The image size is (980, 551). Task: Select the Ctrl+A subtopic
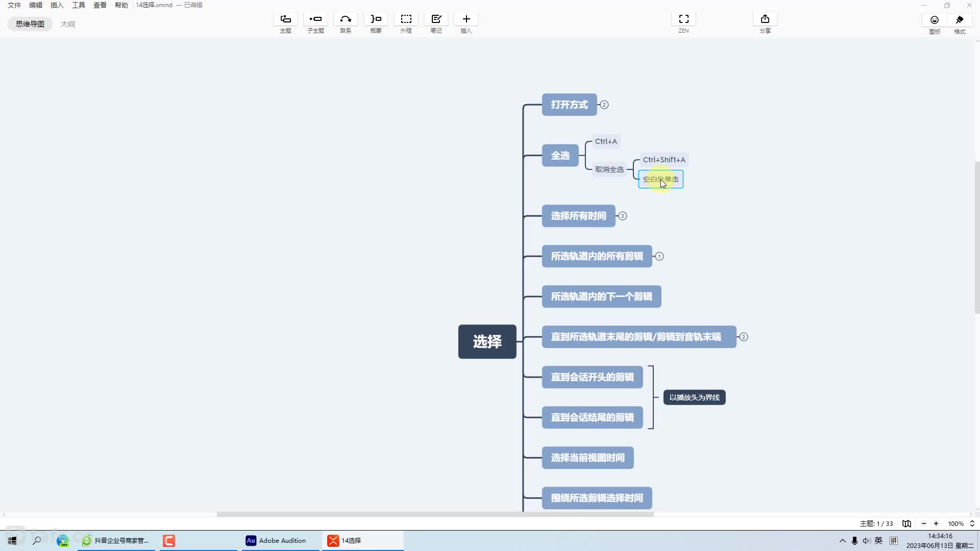pyautogui.click(x=606, y=141)
